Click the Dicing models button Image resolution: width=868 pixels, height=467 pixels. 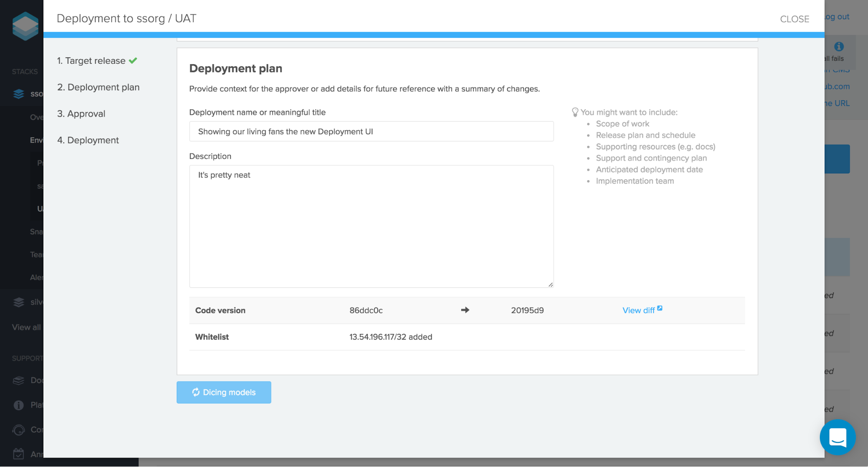point(224,392)
